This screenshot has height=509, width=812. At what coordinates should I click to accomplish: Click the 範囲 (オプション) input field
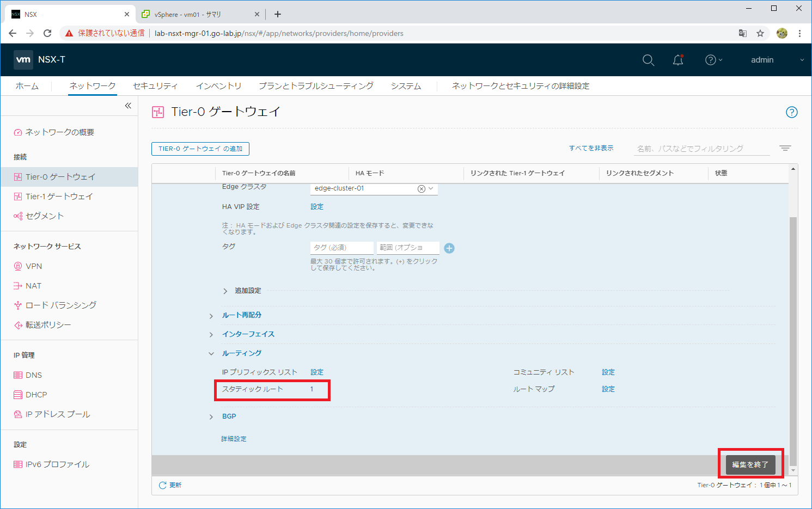408,248
